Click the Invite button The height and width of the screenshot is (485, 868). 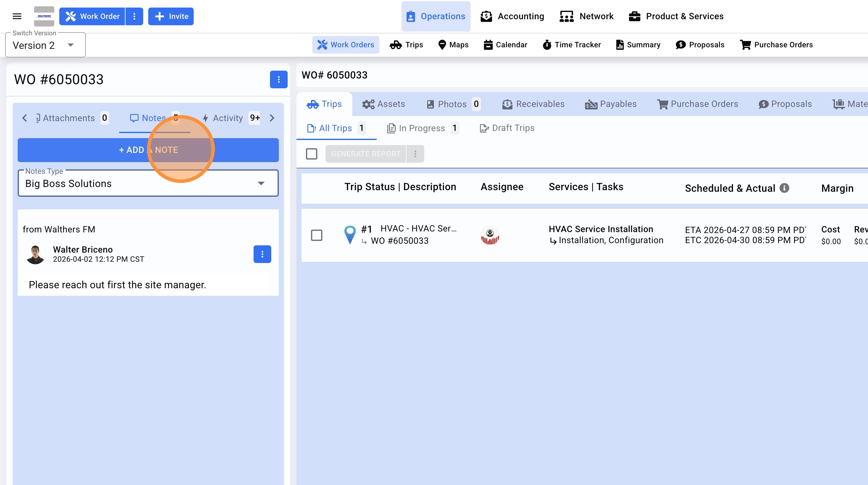click(x=171, y=16)
